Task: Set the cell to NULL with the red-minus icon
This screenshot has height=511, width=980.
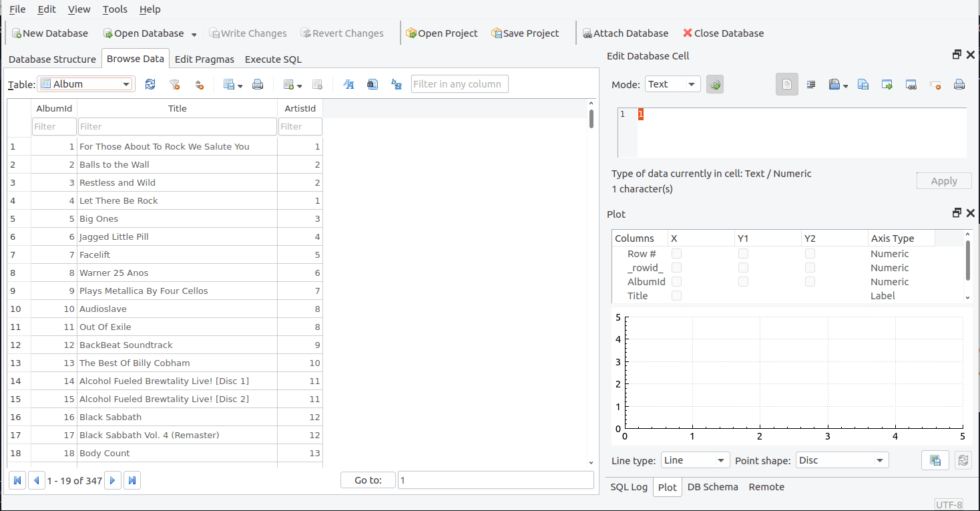Action: click(x=935, y=84)
